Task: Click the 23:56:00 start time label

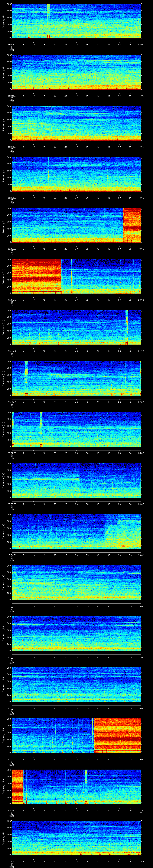Action: [12, 657]
